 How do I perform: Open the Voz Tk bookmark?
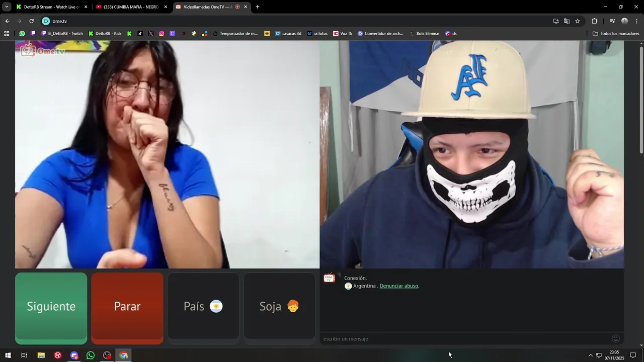343,34
